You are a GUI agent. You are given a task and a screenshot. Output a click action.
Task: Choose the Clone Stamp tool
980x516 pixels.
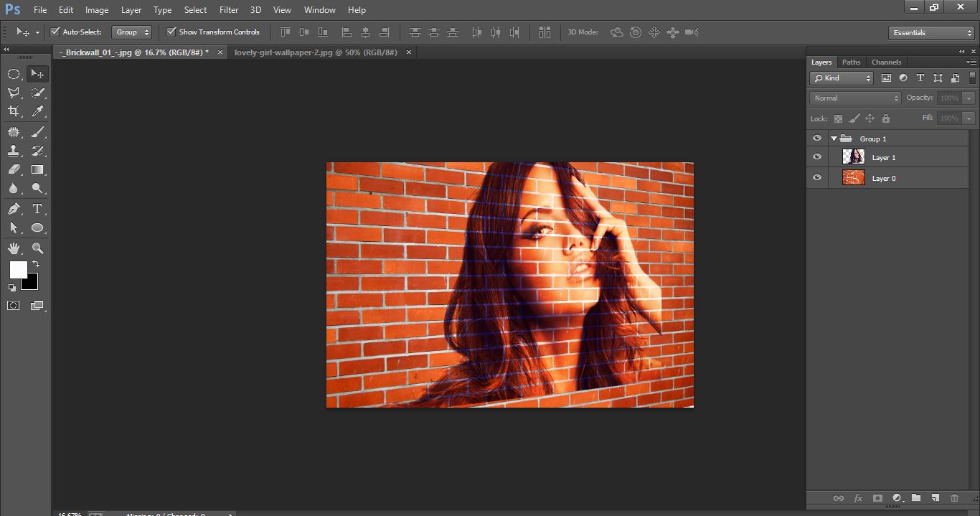(x=13, y=149)
